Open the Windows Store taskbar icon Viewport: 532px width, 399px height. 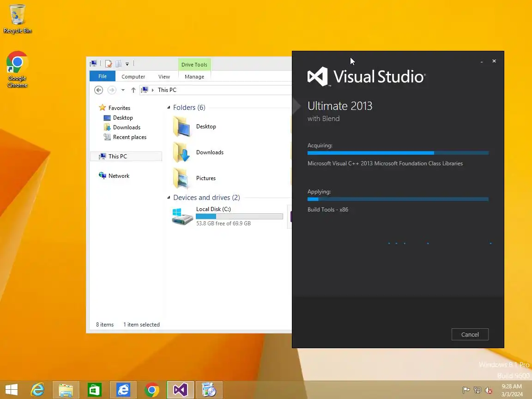point(94,390)
